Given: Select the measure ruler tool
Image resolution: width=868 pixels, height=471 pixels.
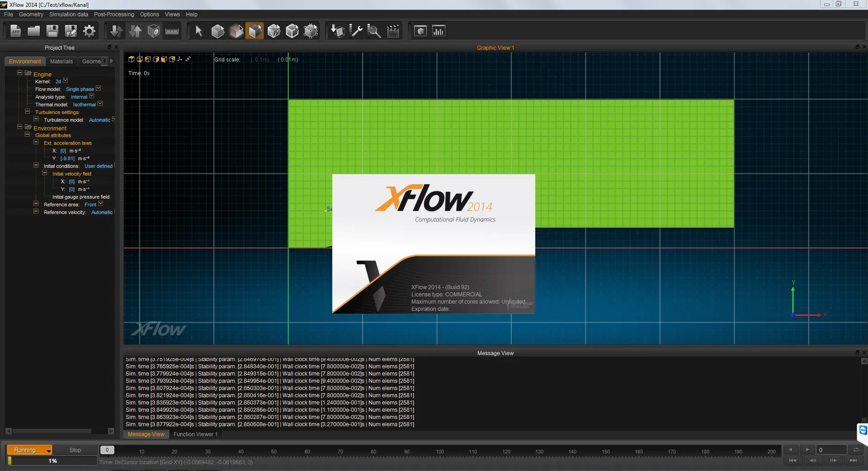Looking at the screenshot, I should (172, 31).
